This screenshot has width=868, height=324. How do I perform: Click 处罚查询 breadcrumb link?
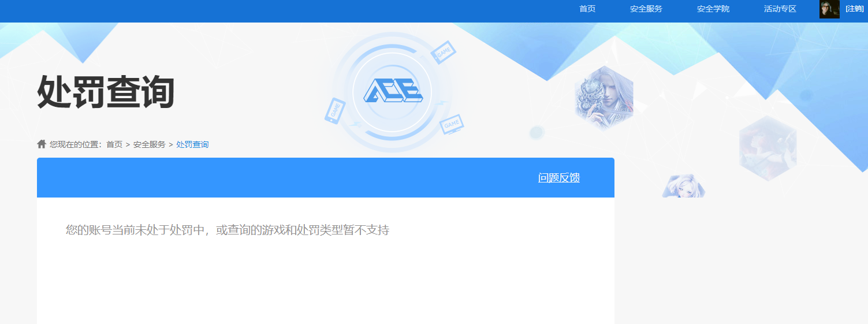pos(192,144)
